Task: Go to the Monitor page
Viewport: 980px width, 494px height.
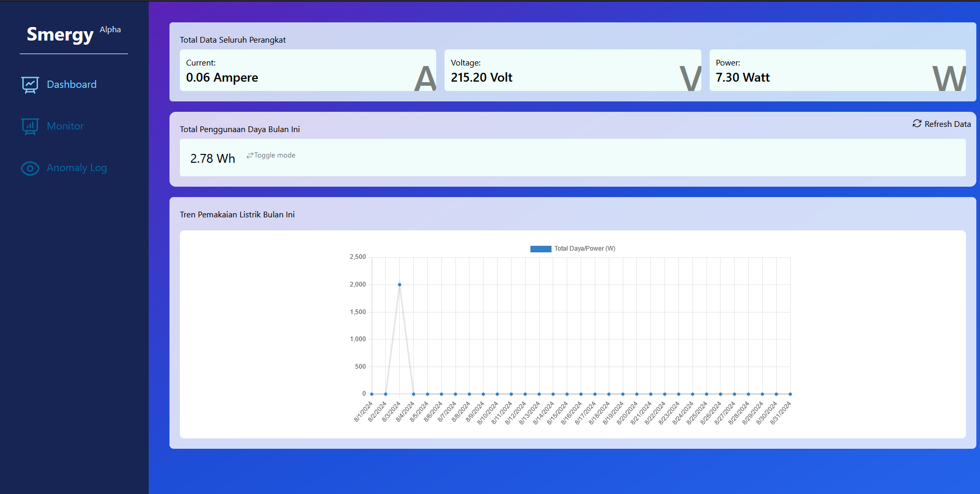Action: coord(65,126)
